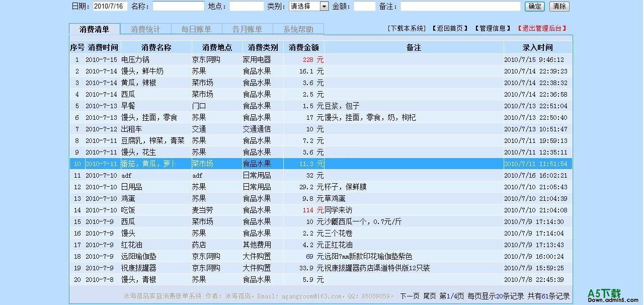Click the 同学来访 remark
Screen dimensions: 644x305
pyautogui.click(x=339, y=210)
